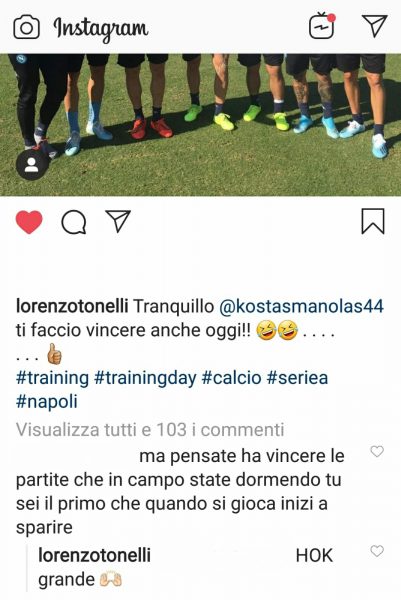The width and height of the screenshot is (401, 600).
Task: Open the @kostasmanolas44 mention
Action: click(301, 306)
